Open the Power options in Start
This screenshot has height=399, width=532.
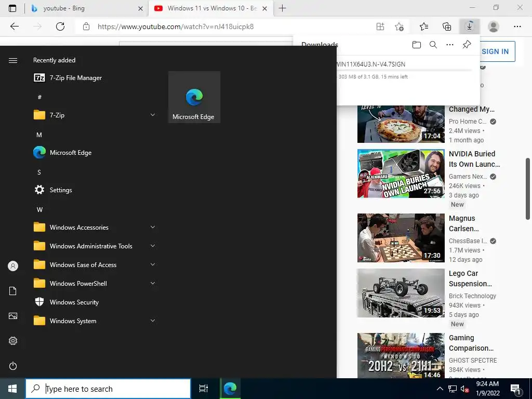point(13,366)
